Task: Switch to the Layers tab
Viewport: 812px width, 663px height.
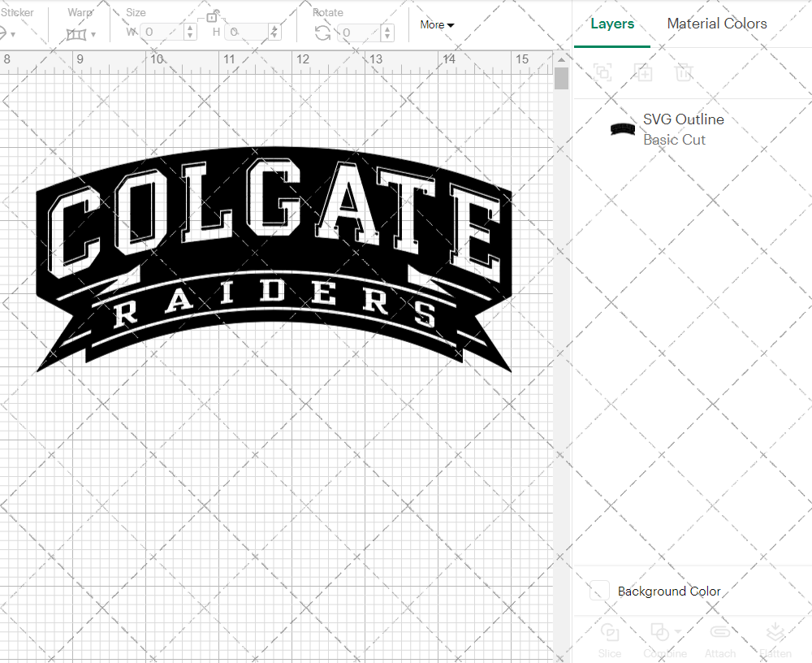Action: [612, 24]
